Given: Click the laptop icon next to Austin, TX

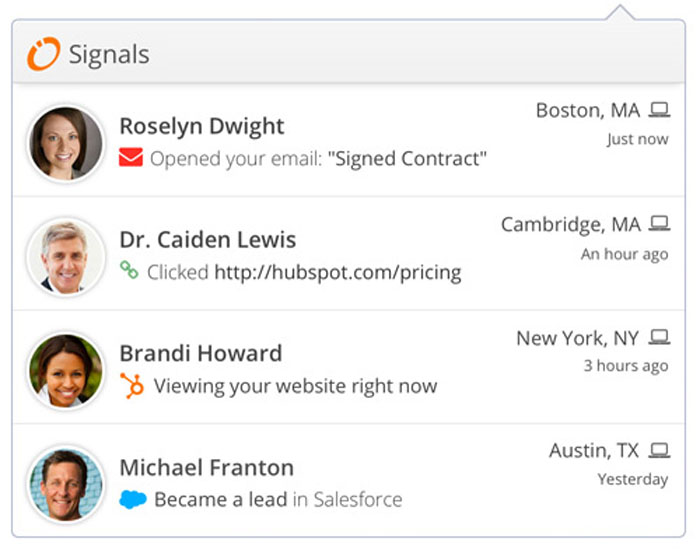Looking at the screenshot, I should pyautogui.click(x=659, y=450).
